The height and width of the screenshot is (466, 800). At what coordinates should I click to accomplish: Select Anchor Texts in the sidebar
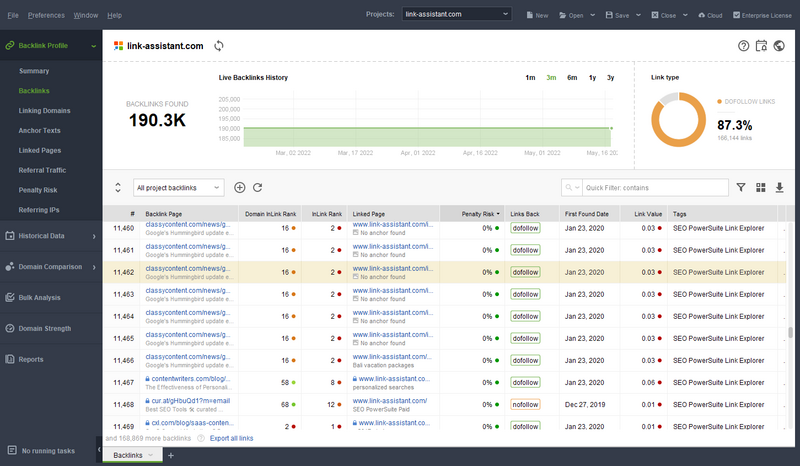[x=39, y=131]
